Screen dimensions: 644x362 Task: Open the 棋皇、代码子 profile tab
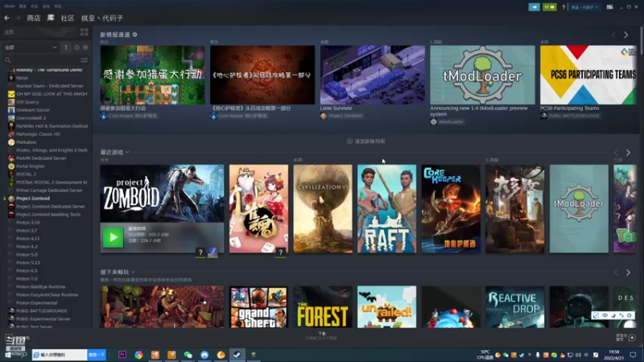click(102, 18)
